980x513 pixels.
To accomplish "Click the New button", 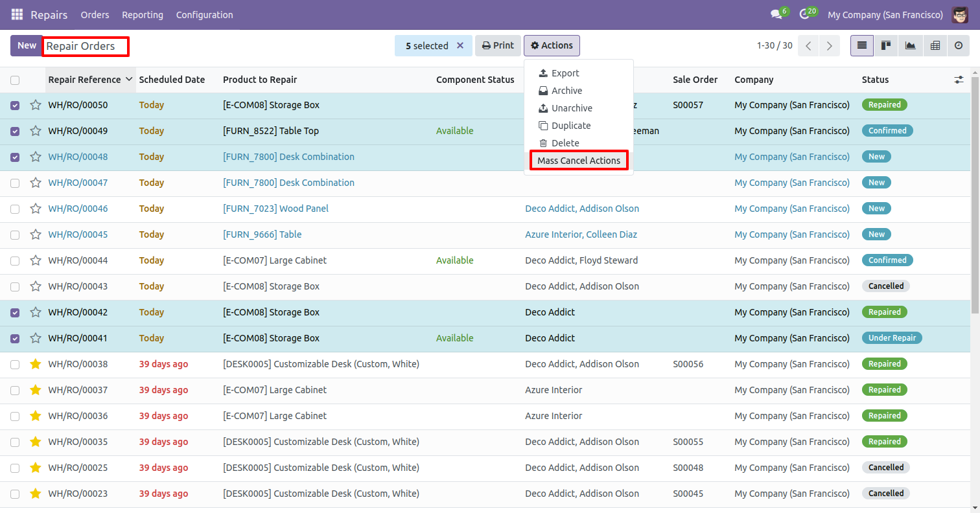I will click(27, 45).
